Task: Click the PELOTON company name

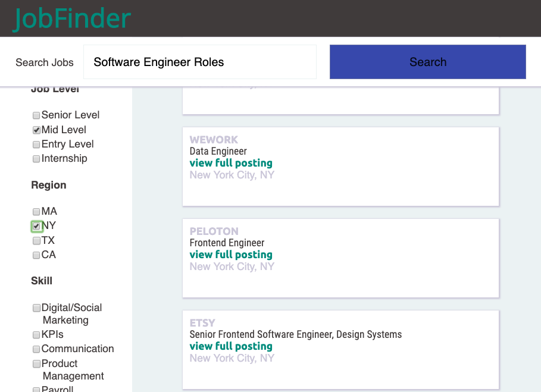Action: (214, 231)
